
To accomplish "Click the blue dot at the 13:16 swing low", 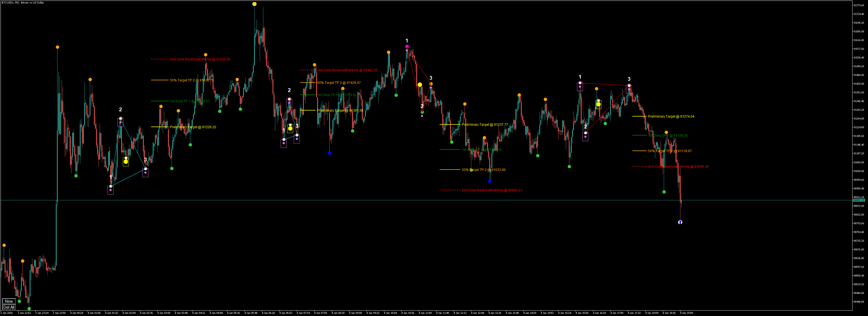I will pyautogui.click(x=490, y=181).
